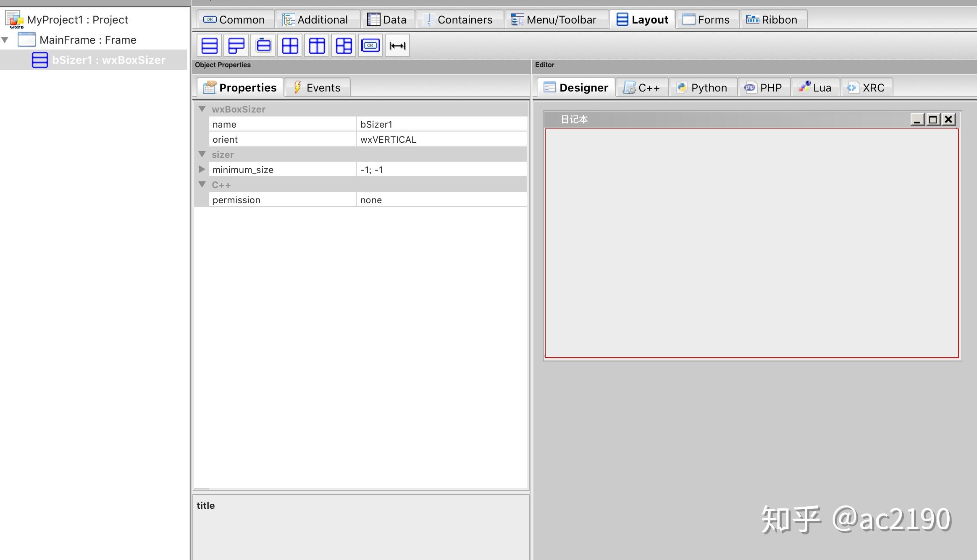This screenshot has height=560, width=977.
Task: Insert a wxGridSizer component
Action: pyautogui.click(x=290, y=45)
